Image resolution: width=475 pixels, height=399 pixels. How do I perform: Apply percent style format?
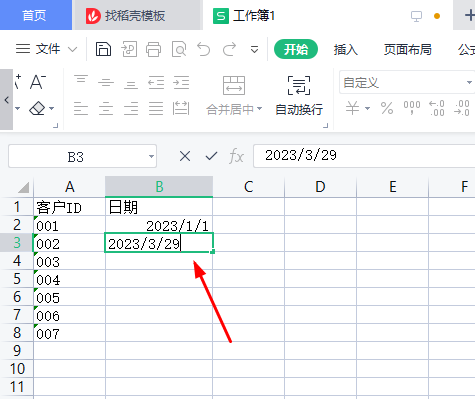387,109
